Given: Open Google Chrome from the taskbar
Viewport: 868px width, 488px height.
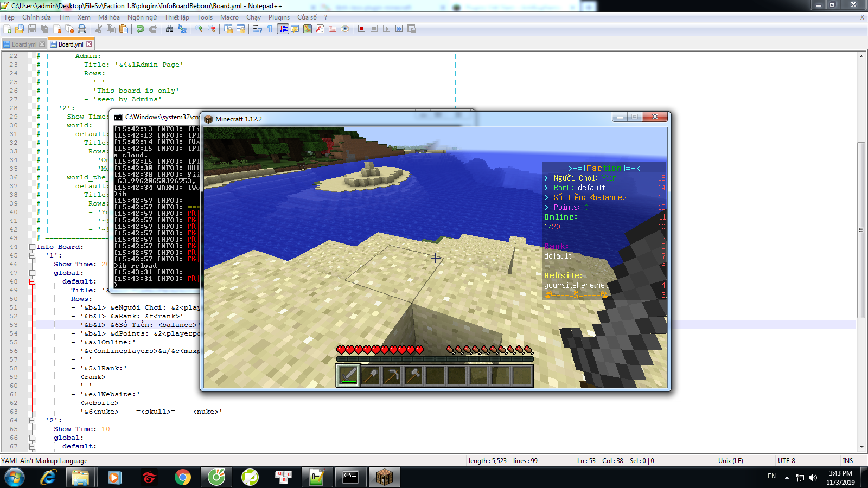Looking at the screenshot, I should click(183, 477).
